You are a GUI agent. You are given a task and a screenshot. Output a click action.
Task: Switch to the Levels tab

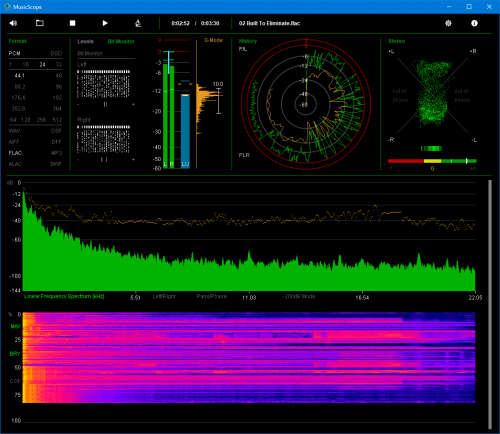[86, 41]
